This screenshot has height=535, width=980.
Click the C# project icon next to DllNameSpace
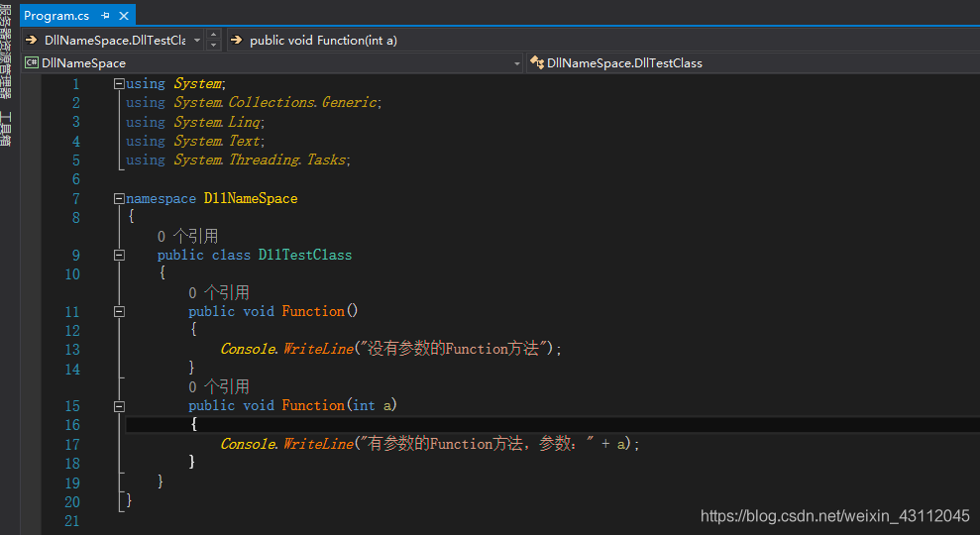[x=32, y=62]
